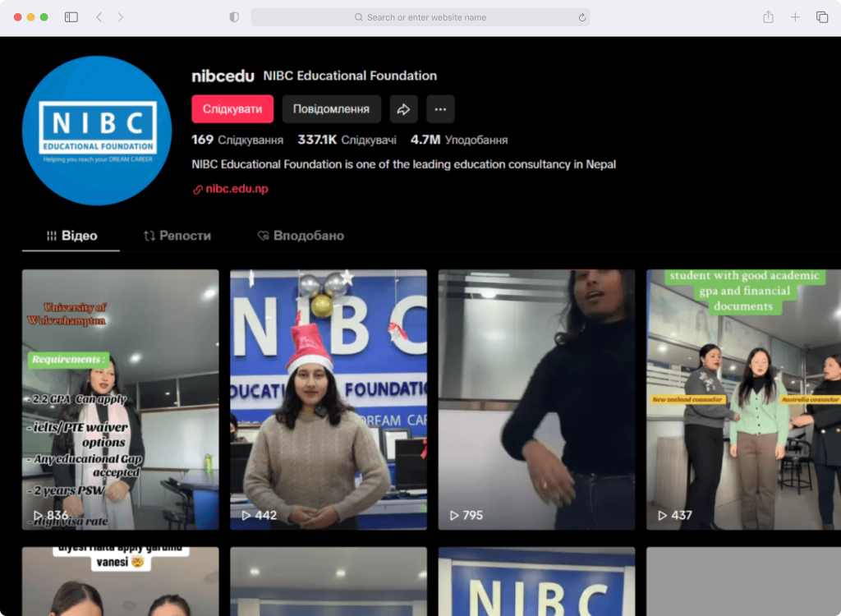View the 169 Слідкування following count
The height and width of the screenshot is (616, 841).
[237, 140]
